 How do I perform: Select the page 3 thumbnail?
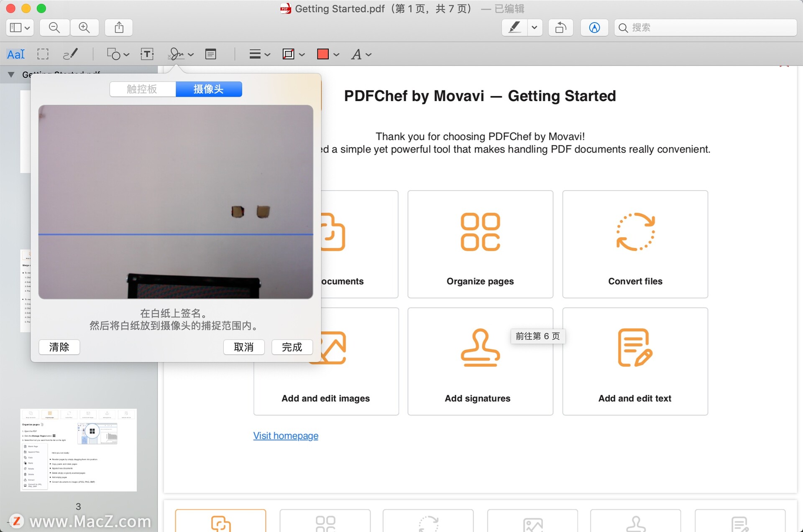tap(79, 450)
